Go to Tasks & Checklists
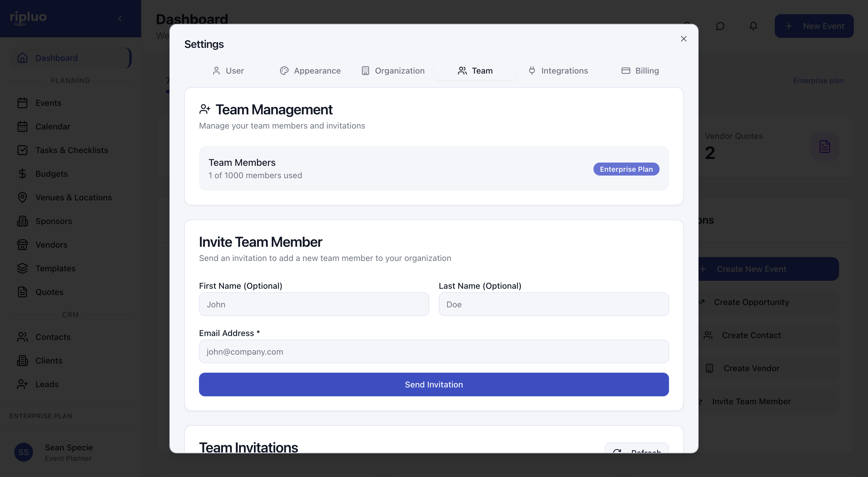 click(x=71, y=150)
